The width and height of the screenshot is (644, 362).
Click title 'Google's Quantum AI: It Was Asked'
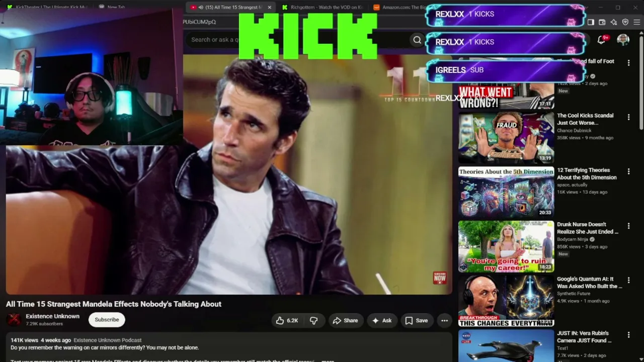click(x=590, y=283)
